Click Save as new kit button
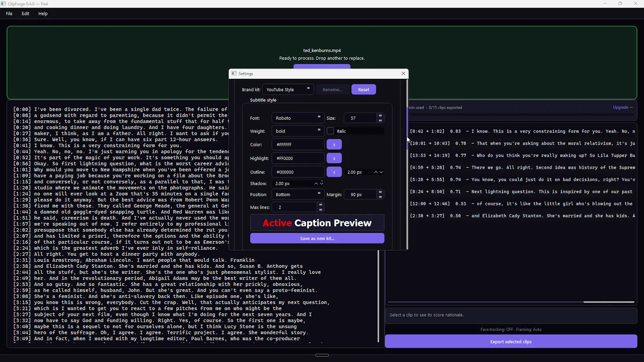Screen dimensions: 644x362 coord(317,238)
